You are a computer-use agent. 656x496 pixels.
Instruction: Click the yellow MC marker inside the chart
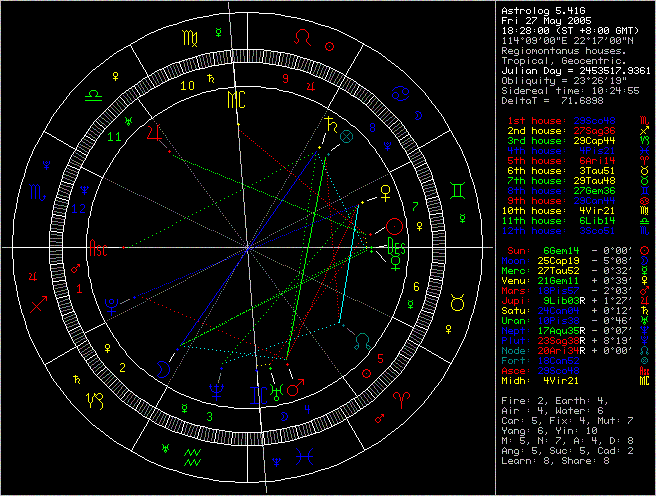[236, 100]
